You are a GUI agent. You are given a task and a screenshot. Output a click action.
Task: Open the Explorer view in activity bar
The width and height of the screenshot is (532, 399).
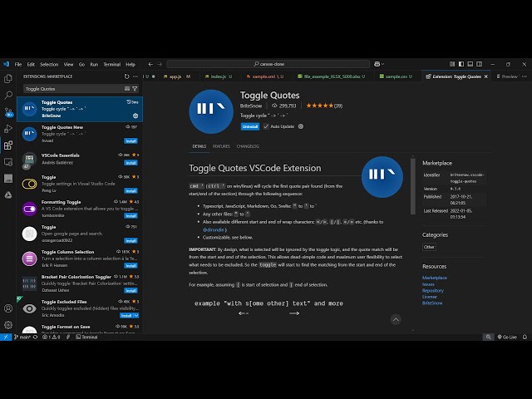point(8,79)
